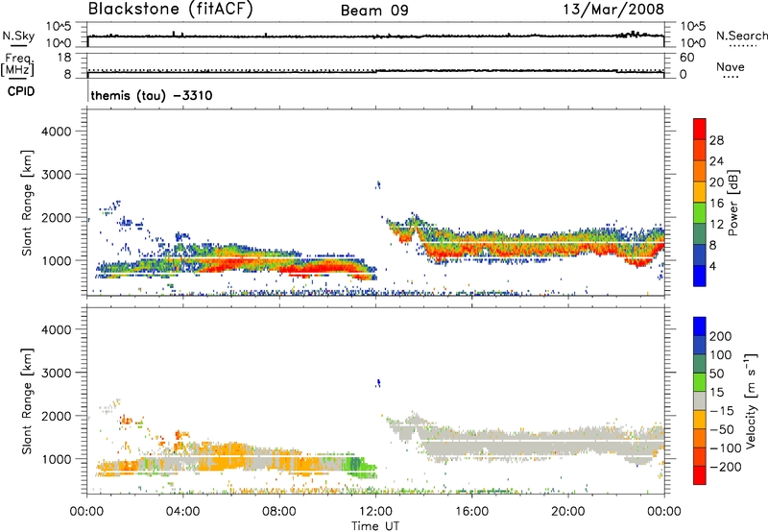Click the 'Time UT' axis label
768x532 pixels.
pyautogui.click(x=375, y=525)
